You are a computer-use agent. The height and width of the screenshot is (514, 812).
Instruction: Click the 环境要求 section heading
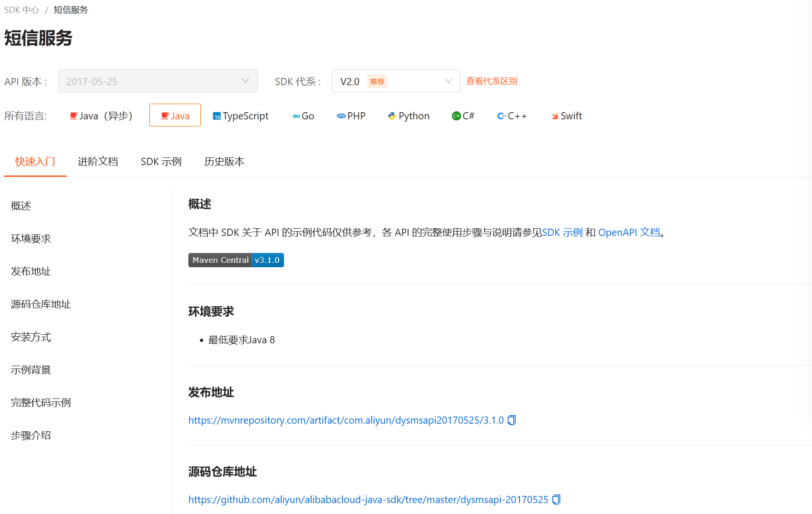point(211,311)
